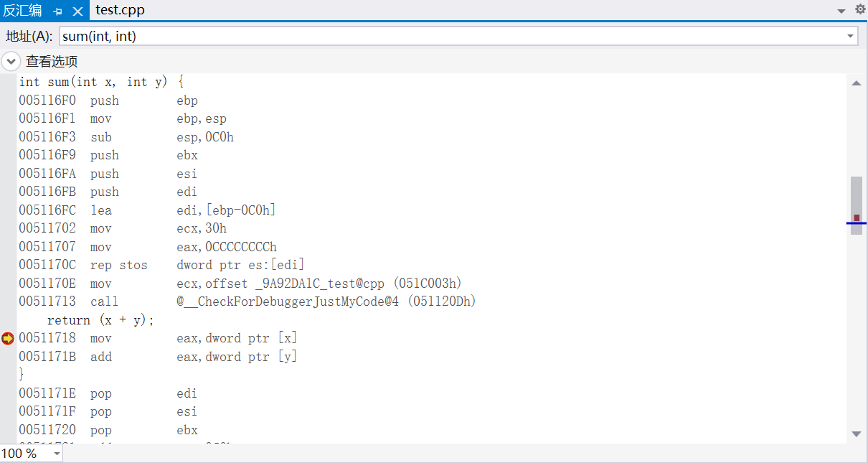Click the scroll down arrow

(856, 434)
